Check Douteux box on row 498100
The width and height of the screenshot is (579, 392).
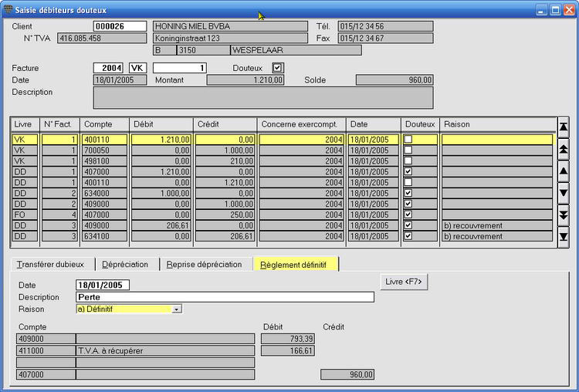tap(408, 161)
